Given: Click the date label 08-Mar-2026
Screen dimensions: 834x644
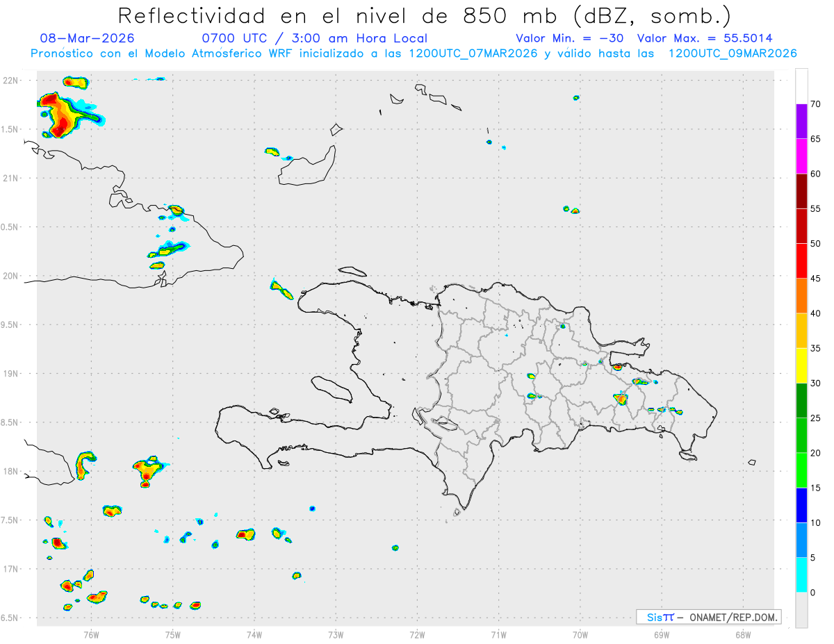Looking at the screenshot, I should pos(88,38).
